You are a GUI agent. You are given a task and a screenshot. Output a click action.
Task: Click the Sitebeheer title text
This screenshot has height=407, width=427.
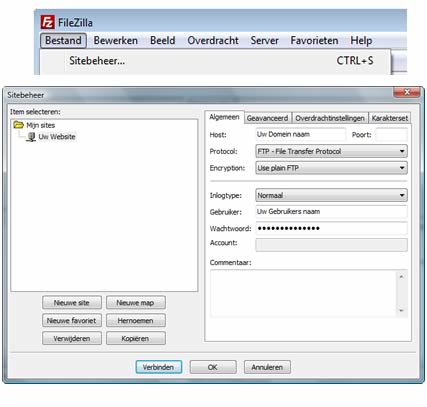pos(26,95)
